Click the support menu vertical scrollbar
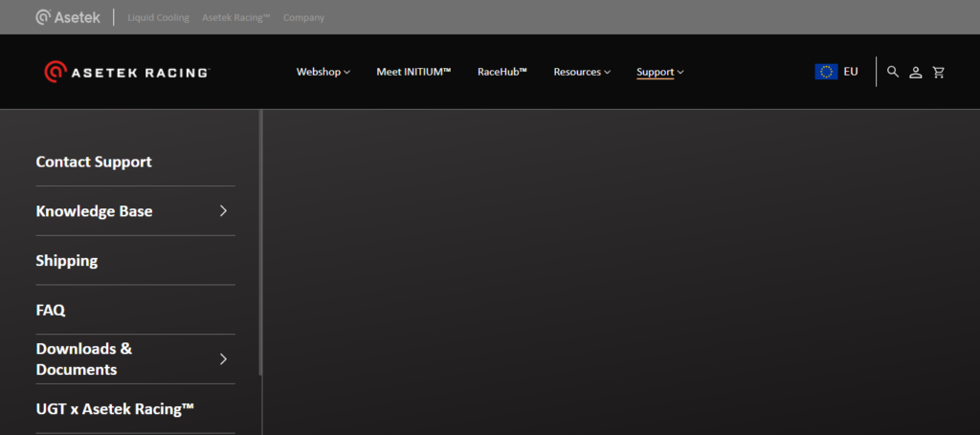The width and height of the screenshot is (980, 435). click(x=260, y=243)
